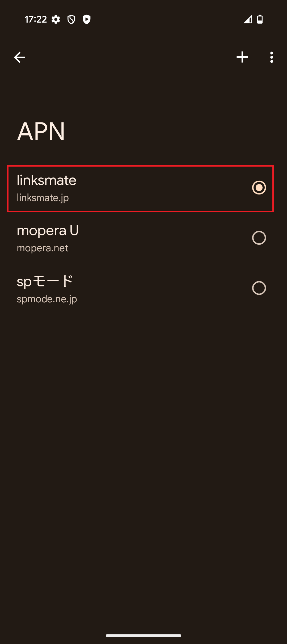Tap the settings gear in status bar
Image resolution: width=287 pixels, height=644 pixels.
click(x=56, y=19)
